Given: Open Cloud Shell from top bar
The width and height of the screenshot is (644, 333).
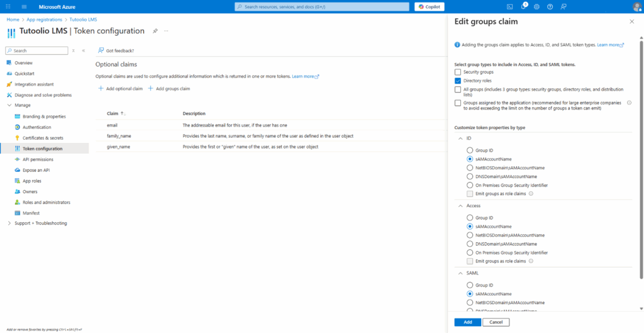Looking at the screenshot, I should [510, 6].
